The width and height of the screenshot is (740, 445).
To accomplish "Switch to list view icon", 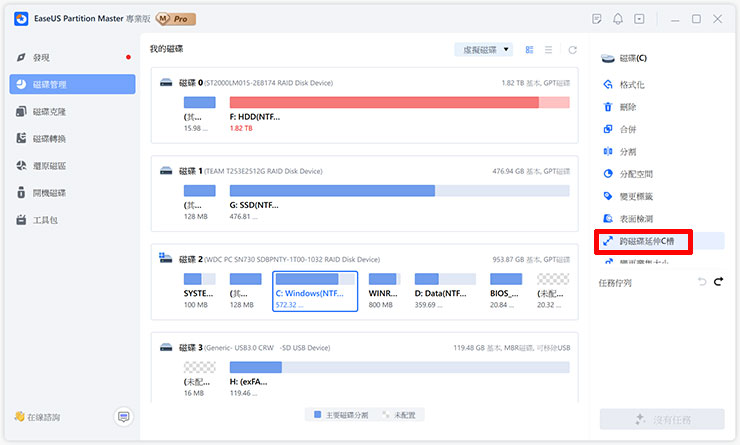I will 548,50.
